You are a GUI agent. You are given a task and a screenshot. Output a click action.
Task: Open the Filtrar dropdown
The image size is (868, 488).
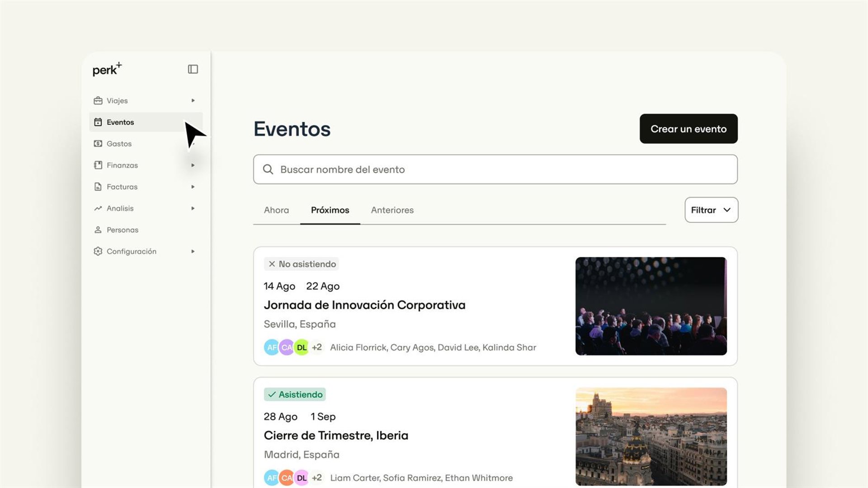(x=711, y=210)
